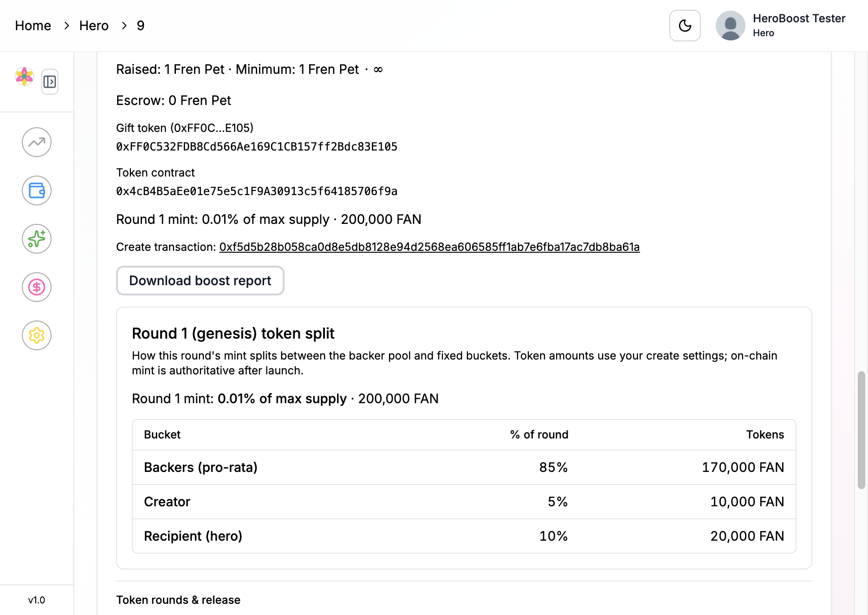Image resolution: width=868 pixels, height=615 pixels.
Task: Select token contract address 0x4cB4B5aE...
Action: pyautogui.click(x=257, y=191)
